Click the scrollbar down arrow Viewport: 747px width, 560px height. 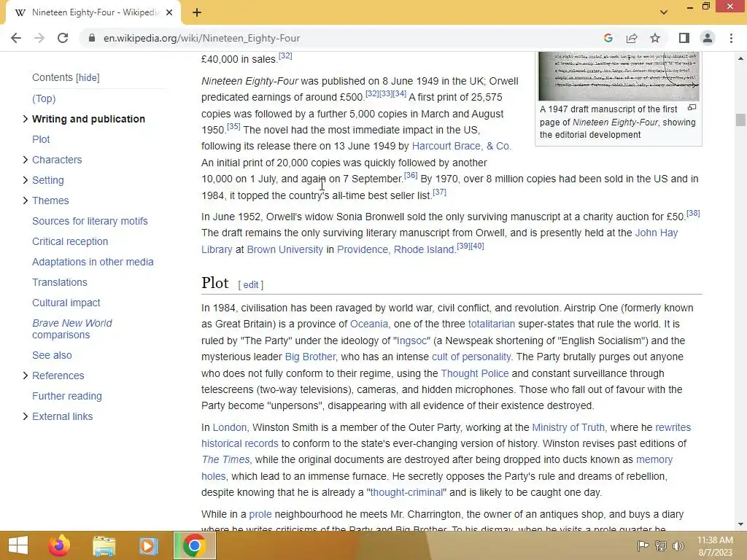[740, 524]
